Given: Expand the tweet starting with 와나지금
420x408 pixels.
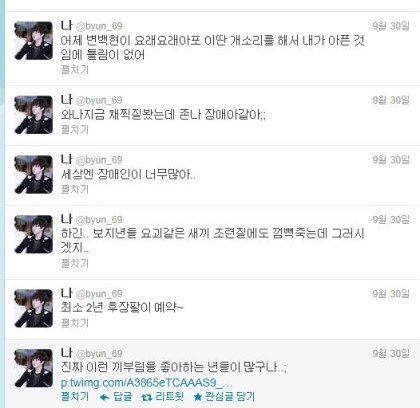Looking at the screenshot, I should pos(75,129).
